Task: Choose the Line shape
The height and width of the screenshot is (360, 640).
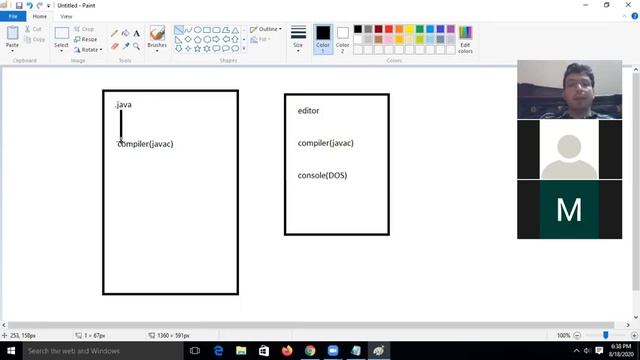Action: click(x=179, y=30)
